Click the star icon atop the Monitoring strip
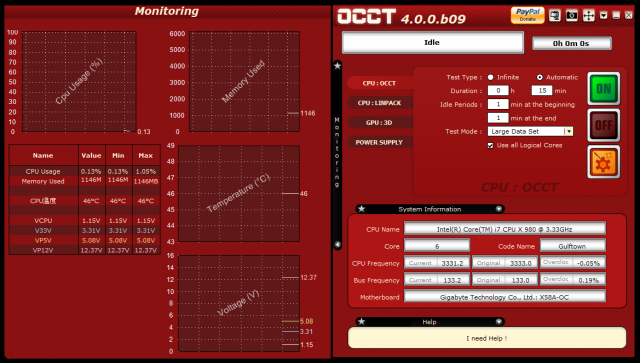The width and height of the screenshot is (640, 363). pos(337,65)
